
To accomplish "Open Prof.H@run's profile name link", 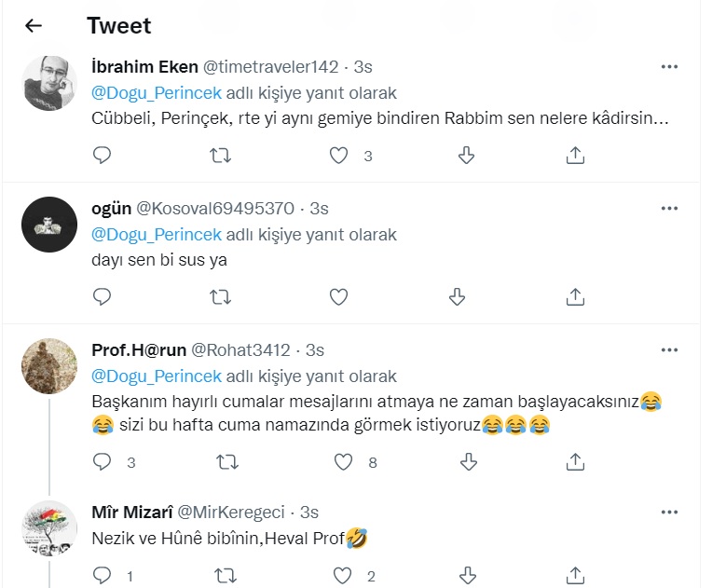I will pyautogui.click(x=137, y=350).
